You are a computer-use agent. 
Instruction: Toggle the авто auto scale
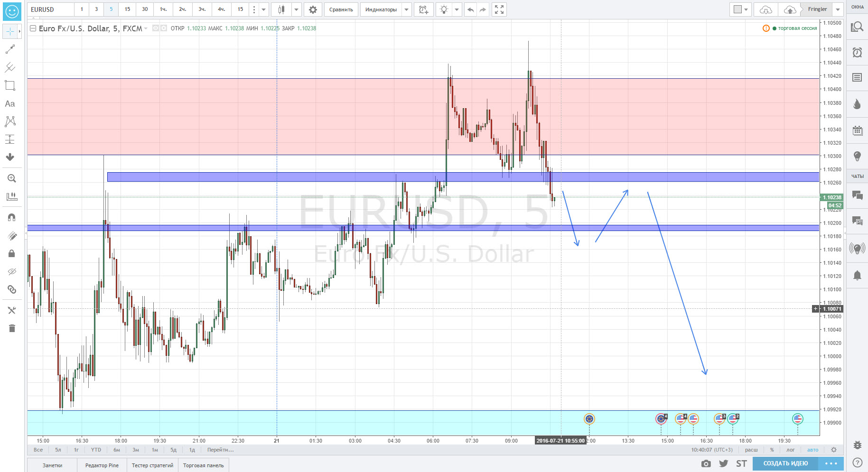813,450
